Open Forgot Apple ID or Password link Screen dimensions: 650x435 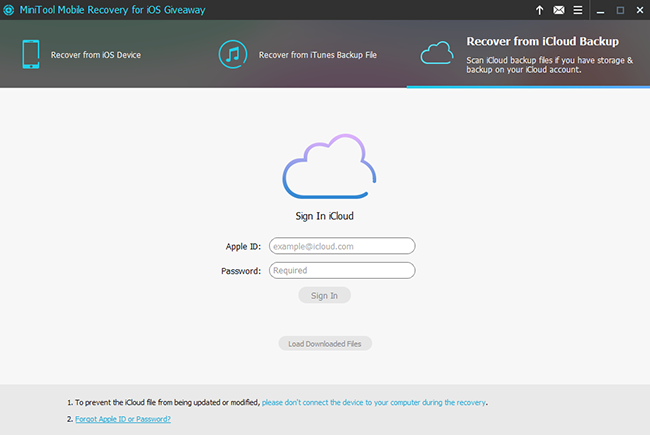(123, 419)
